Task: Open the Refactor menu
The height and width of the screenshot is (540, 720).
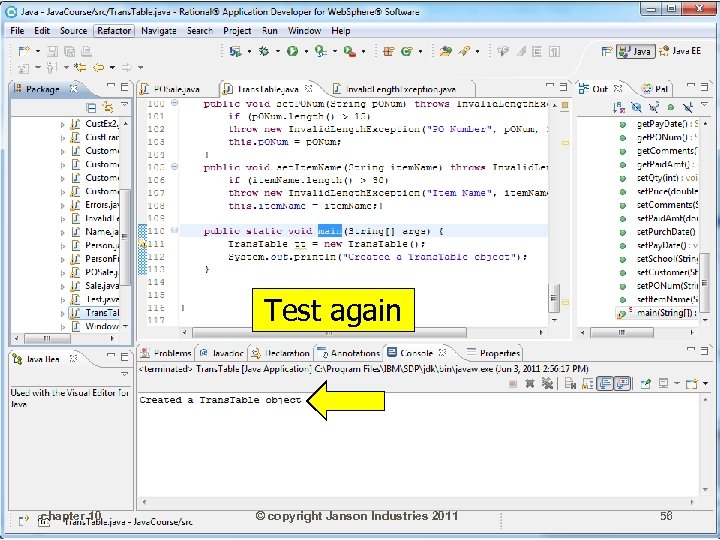Action: tap(114, 31)
